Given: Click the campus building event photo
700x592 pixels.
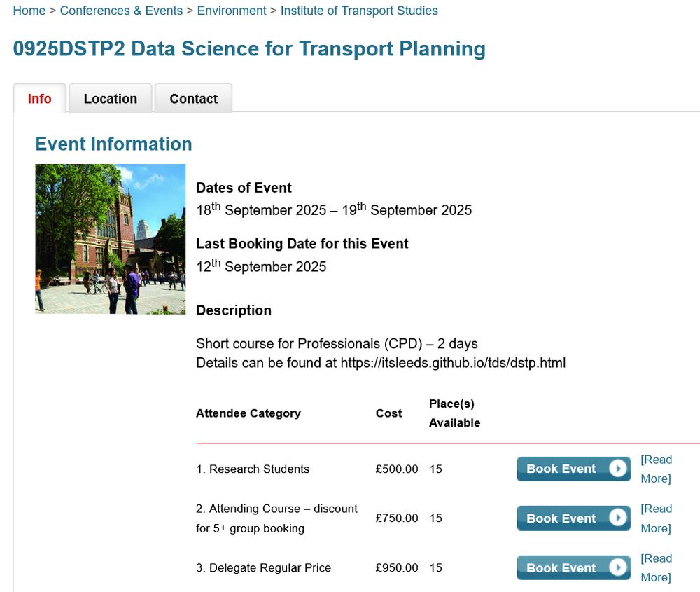Looking at the screenshot, I should (x=111, y=239).
